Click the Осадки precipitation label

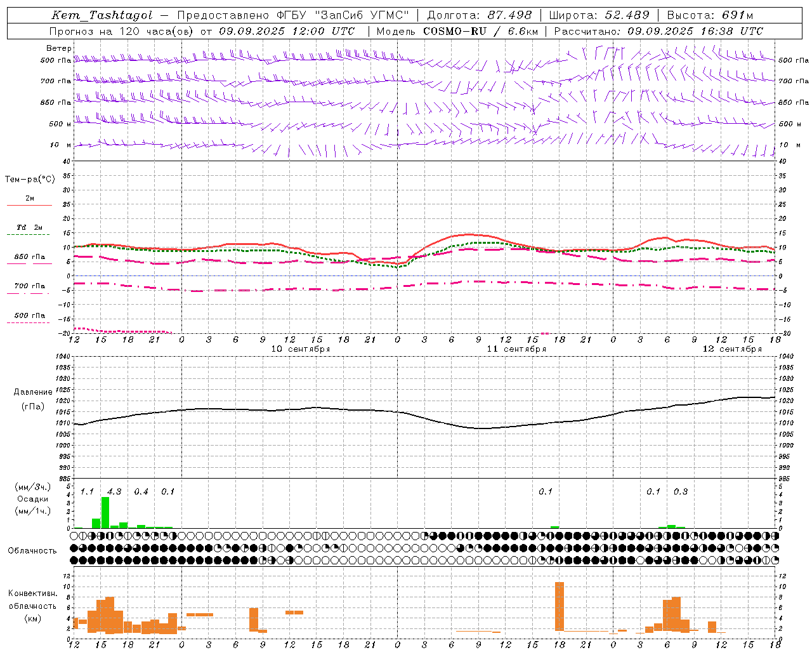point(32,499)
